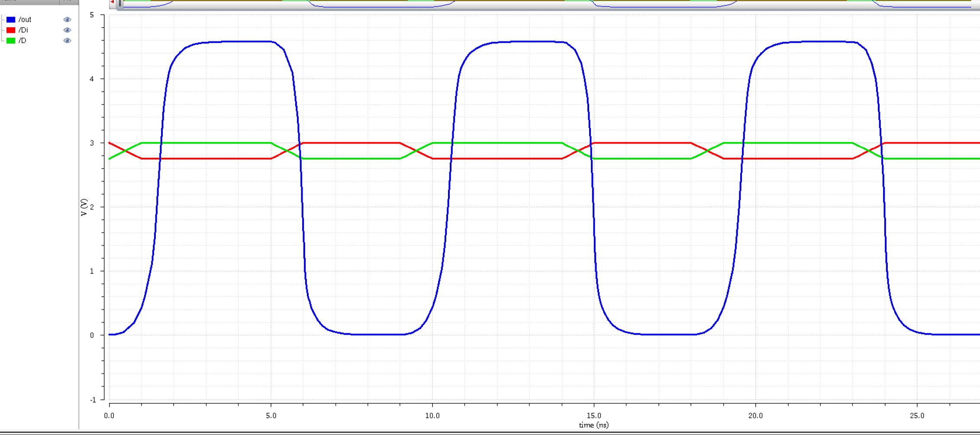980x435 pixels.
Task: Click the blue color swatch for /out
Action: tap(11, 19)
